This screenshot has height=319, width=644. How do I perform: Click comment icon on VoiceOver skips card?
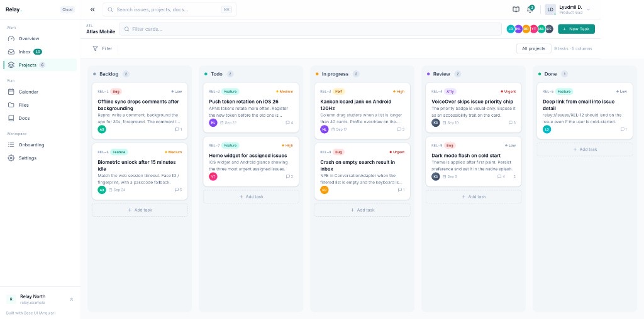pyautogui.click(x=511, y=122)
